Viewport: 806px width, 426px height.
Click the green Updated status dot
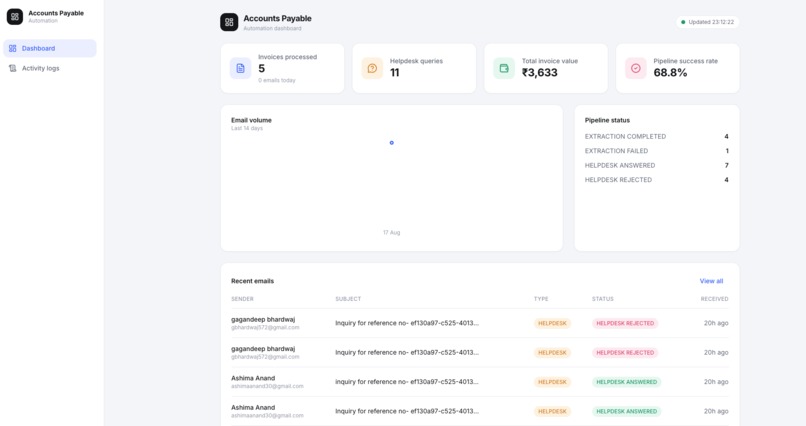pos(683,22)
